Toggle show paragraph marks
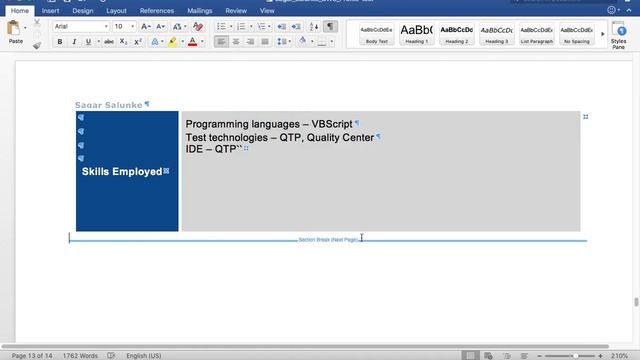Screen dimensions: 640x360 (330, 27)
